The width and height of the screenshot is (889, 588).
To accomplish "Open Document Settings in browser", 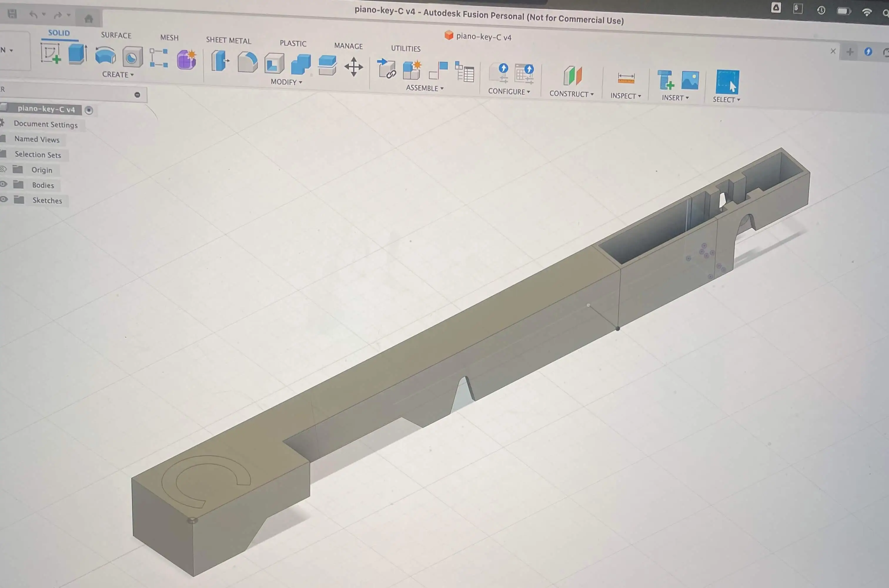I will point(45,124).
